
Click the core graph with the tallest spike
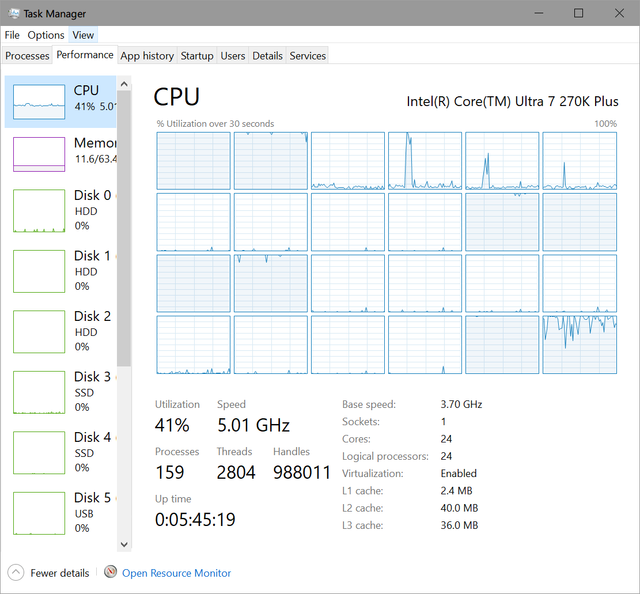tap(425, 161)
